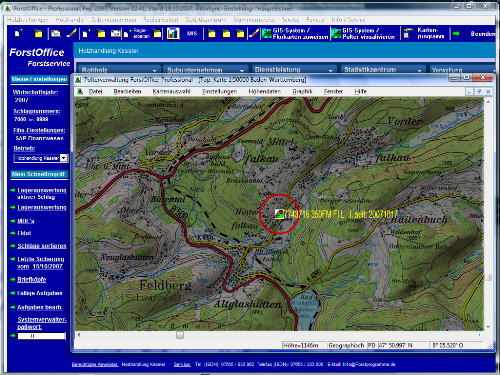Expand the Rohholz dropdown menu

coord(155,70)
